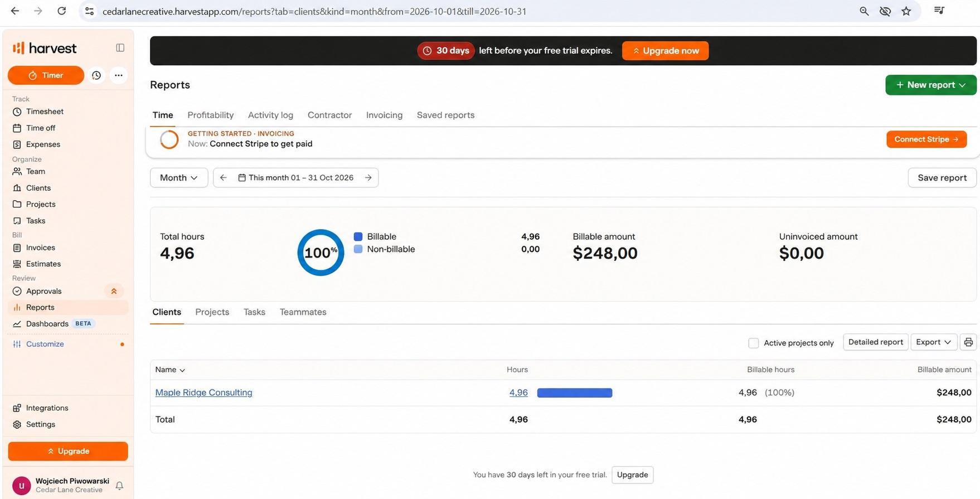This screenshot has width=980, height=499.
Task: Bookmark this page with star icon
Action: point(906,11)
